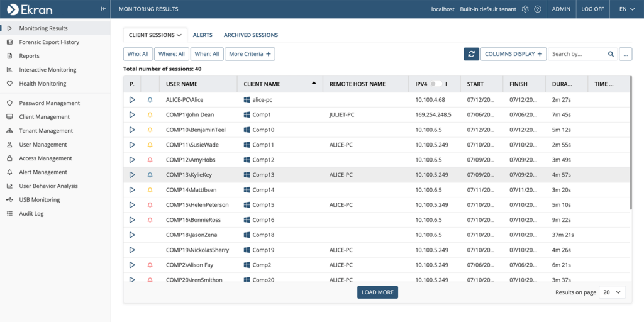This screenshot has height=322, width=644.
Task: Open the three-dots more options button
Action: click(x=626, y=54)
